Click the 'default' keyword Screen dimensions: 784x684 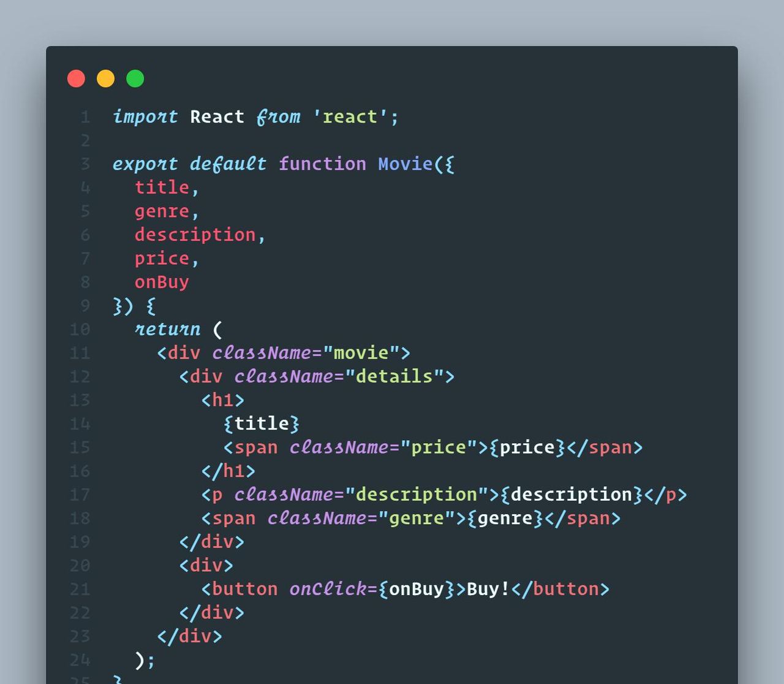(x=228, y=164)
